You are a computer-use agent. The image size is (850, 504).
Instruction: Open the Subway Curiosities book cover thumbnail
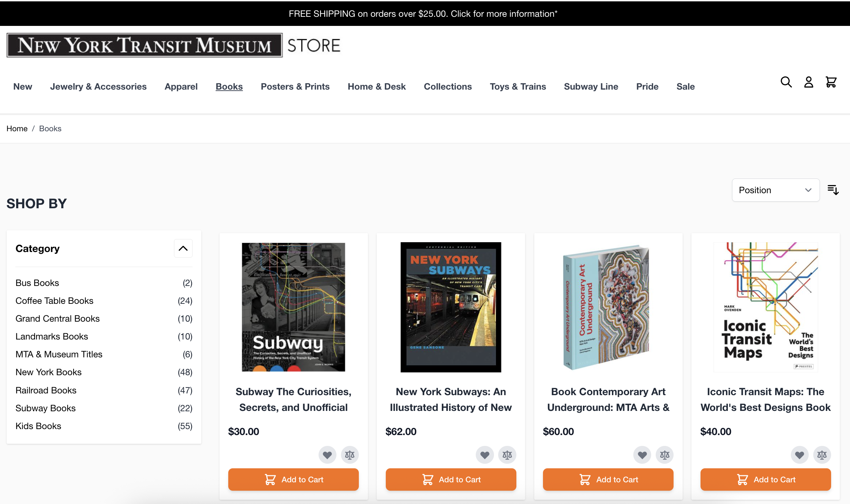pos(293,307)
